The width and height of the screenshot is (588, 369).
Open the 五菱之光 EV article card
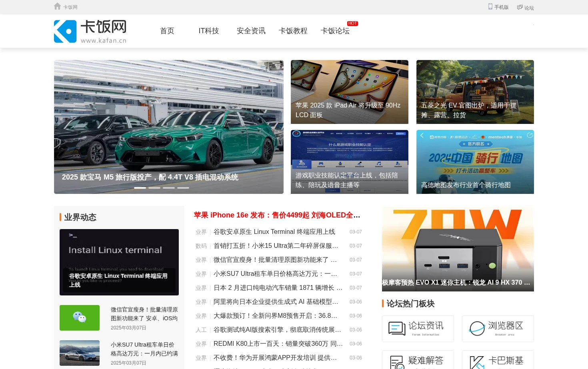475,92
